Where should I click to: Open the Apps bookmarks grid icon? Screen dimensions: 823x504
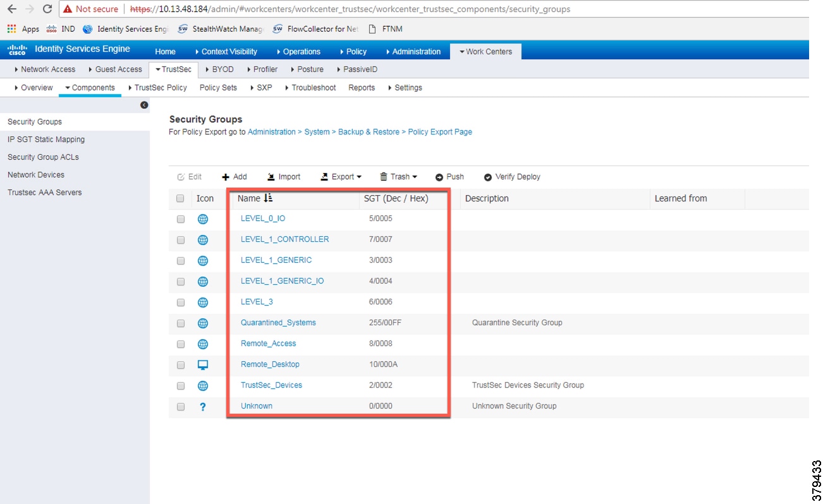pos(11,28)
